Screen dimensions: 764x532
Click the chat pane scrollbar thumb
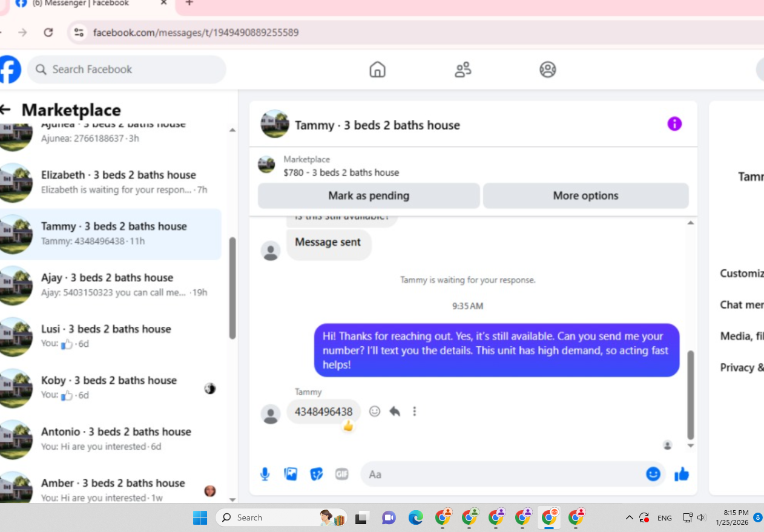click(691, 395)
